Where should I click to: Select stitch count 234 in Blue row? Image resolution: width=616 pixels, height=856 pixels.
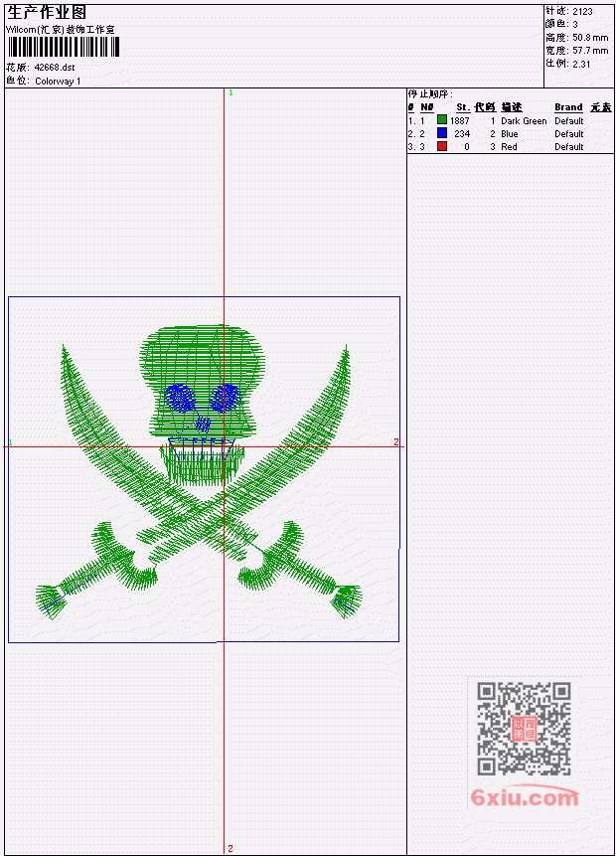[462, 134]
